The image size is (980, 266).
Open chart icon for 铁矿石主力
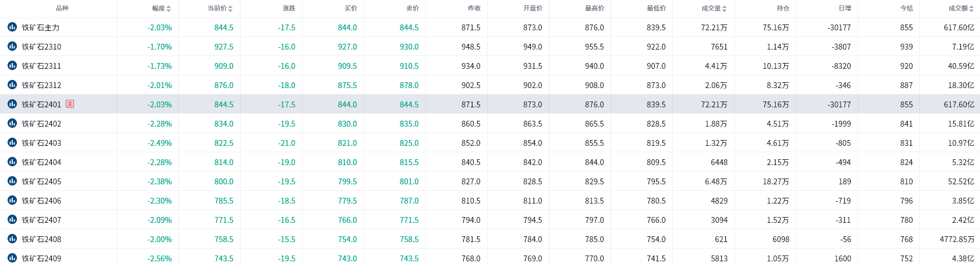click(x=12, y=27)
